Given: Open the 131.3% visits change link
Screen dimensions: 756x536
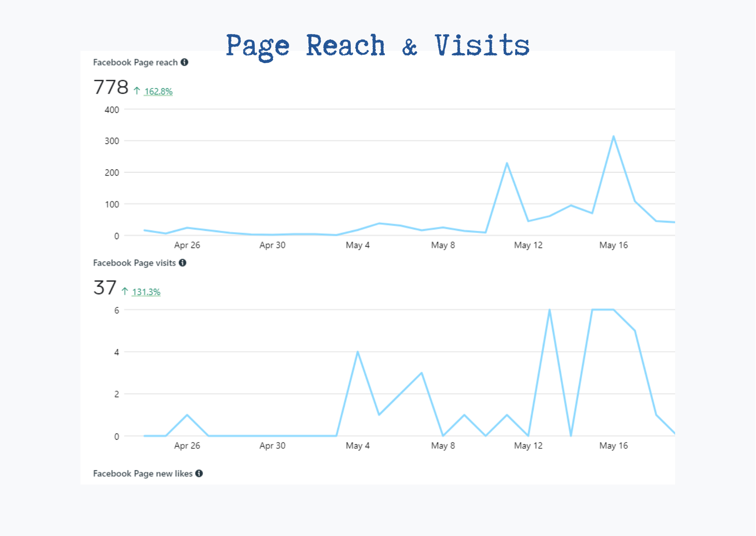Looking at the screenshot, I should (146, 292).
